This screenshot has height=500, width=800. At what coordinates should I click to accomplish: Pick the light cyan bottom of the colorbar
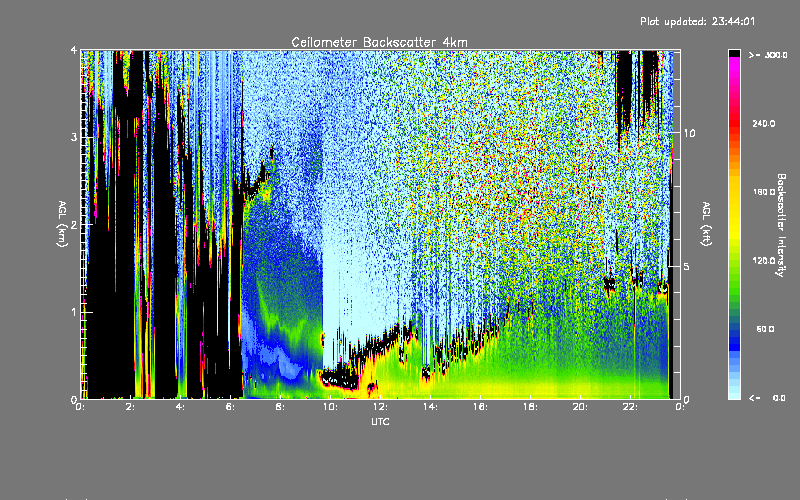(734, 394)
